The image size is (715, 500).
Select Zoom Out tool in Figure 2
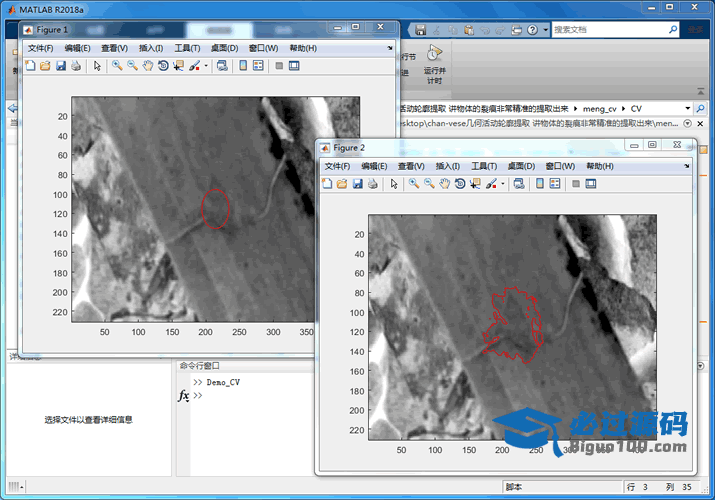pyautogui.click(x=429, y=184)
